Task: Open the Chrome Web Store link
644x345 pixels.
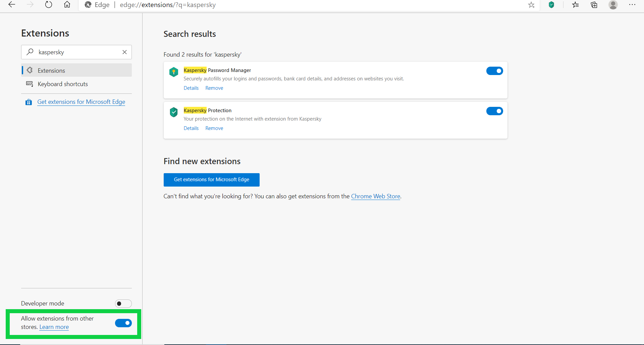Action: (x=375, y=196)
